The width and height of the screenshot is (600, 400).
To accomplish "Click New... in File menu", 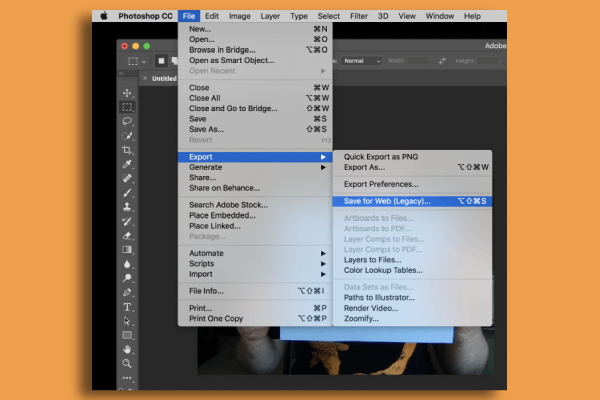I will (255, 29).
